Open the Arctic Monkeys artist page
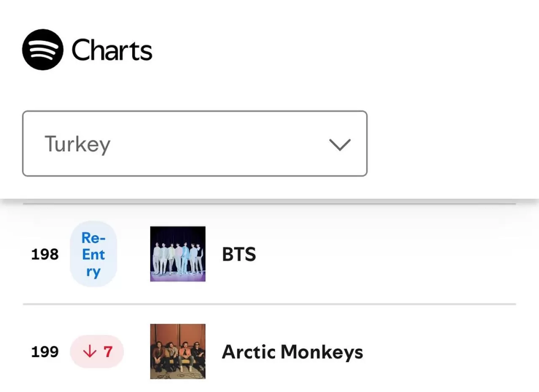This screenshot has width=539, height=392. pos(292,352)
